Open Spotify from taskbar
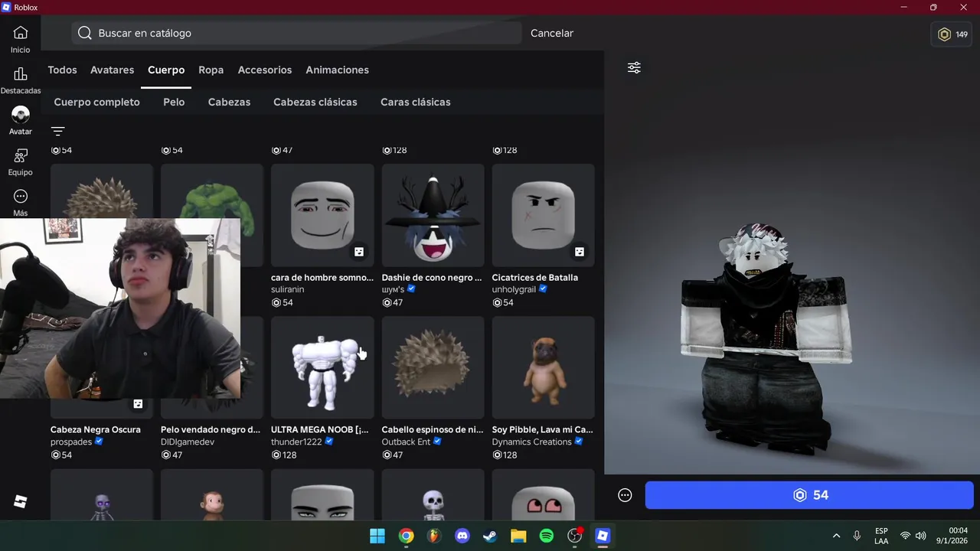Viewport: 980px width, 551px height. click(547, 536)
